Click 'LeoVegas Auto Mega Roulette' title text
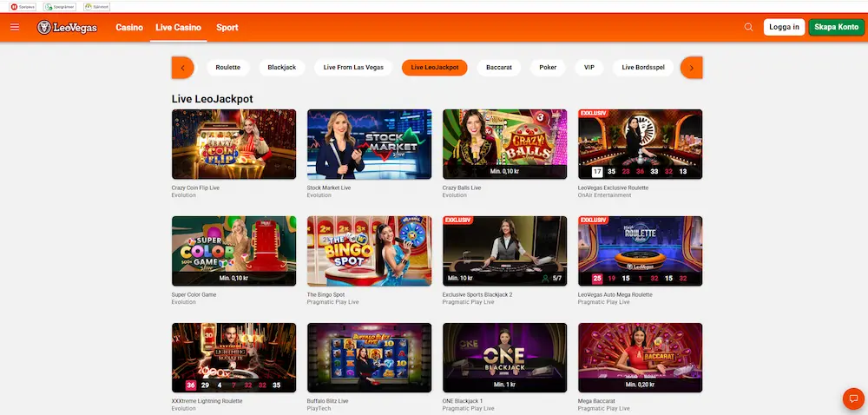 (615, 295)
